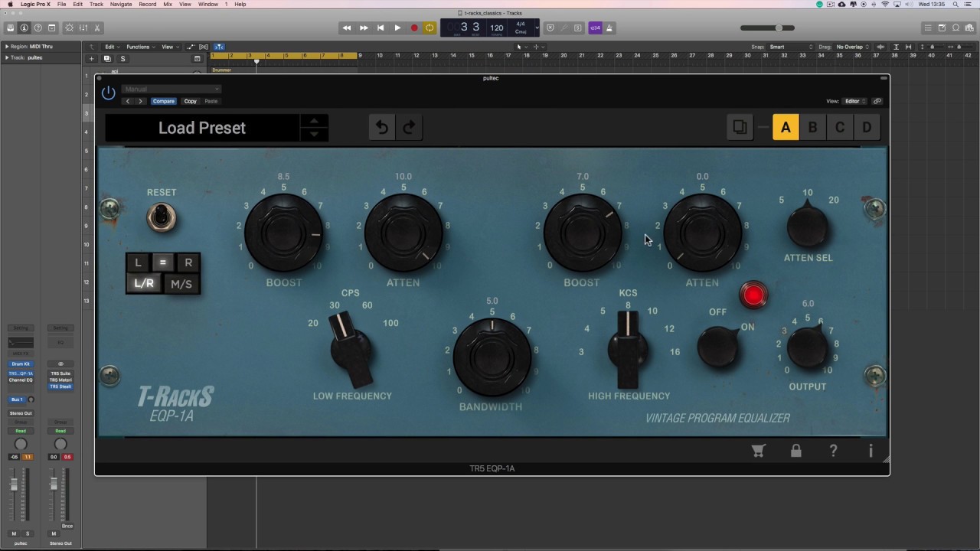This screenshot has height=551, width=980.
Task: Select equalizer state A
Action: (x=786, y=128)
